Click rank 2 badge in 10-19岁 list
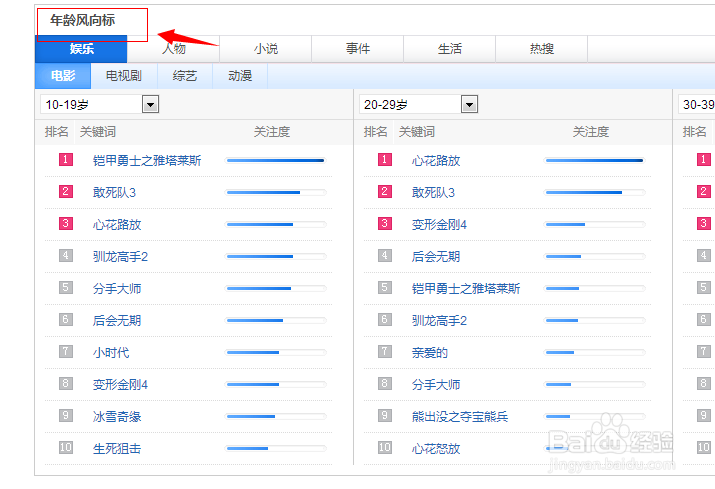Viewport: 715px width, 489px height. (x=66, y=191)
